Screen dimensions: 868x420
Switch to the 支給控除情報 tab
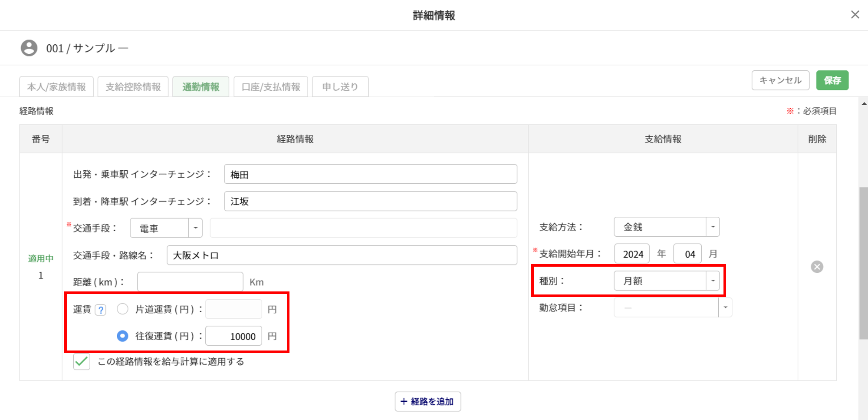pyautogui.click(x=133, y=87)
